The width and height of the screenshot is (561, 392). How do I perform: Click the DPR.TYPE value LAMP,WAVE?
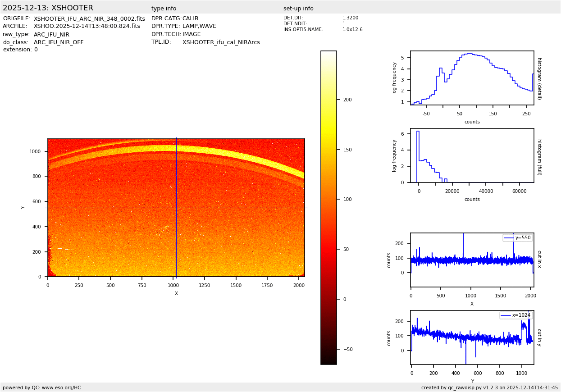199,27
